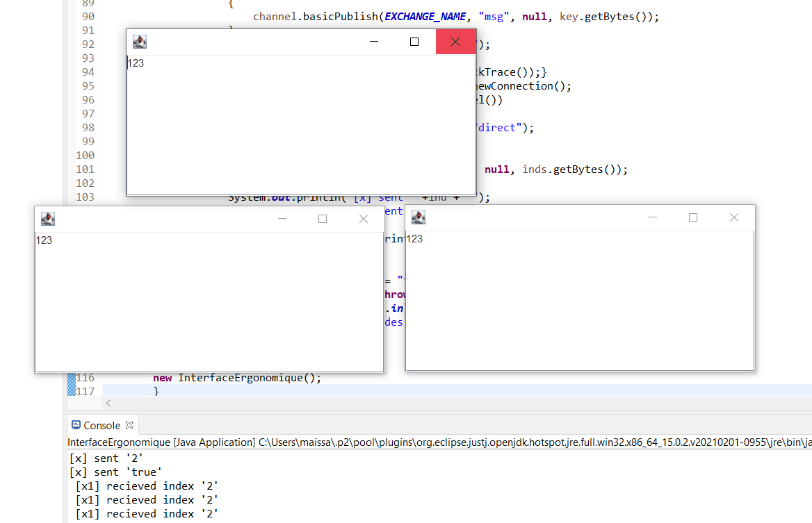Switch to the Console tab
The width and height of the screenshot is (812, 523).
tap(102, 425)
